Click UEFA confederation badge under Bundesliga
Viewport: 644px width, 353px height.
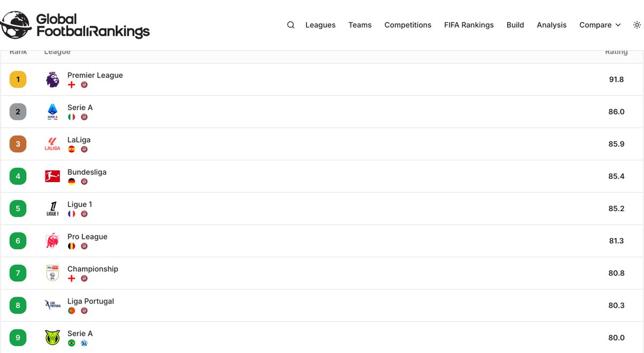84,182
